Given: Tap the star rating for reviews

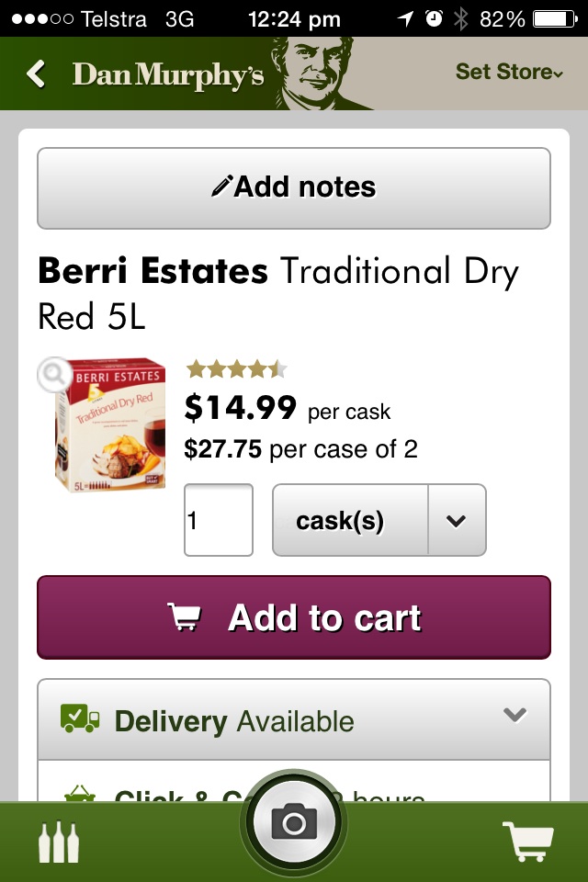Looking at the screenshot, I should tap(237, 369).
